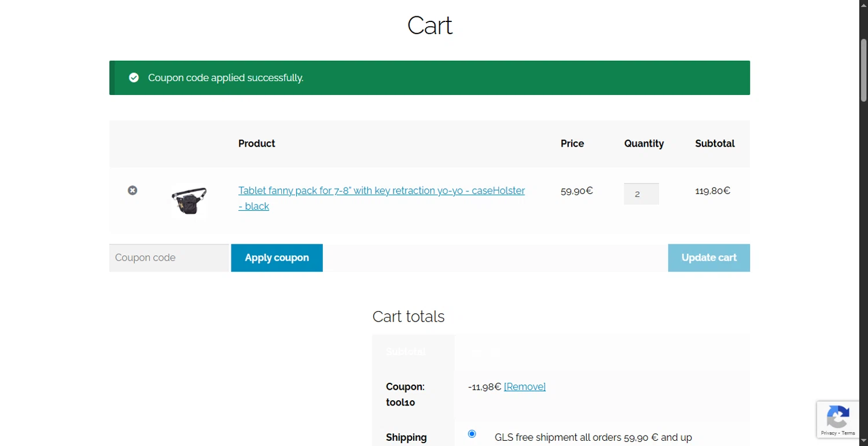Click the 'Shipping' row label
868x446 pixels.
[406, 437]
